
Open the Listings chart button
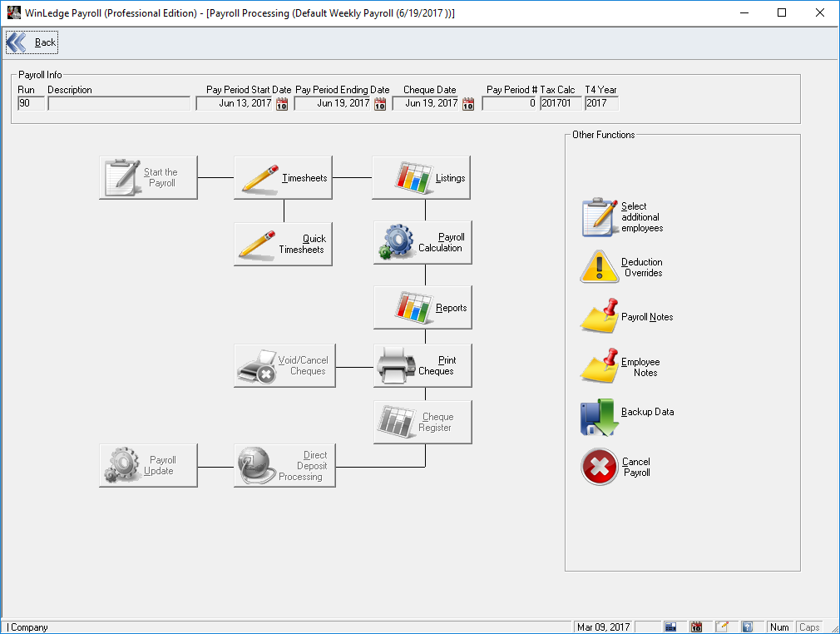point(421,178)
